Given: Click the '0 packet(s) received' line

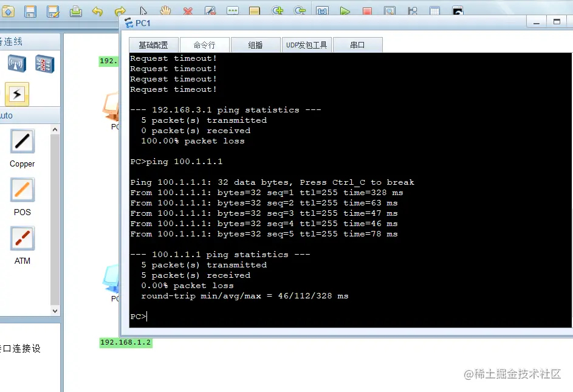Looking at the screenshot, I should pos(196,131).
